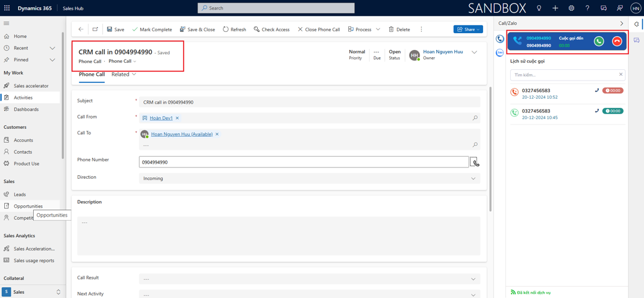644x298 pixels.
Task: Clear the call history search box
Action: [x=621, y=75]
